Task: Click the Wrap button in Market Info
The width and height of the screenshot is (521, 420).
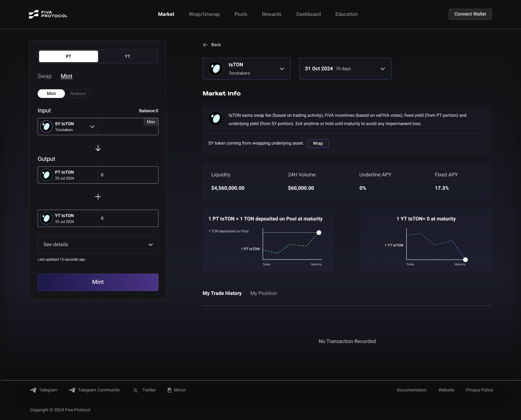Action: point(318,143)
